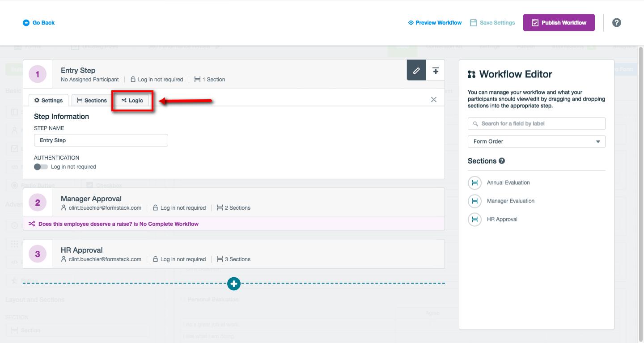This screenshot has width=644, height=343.
Task: Close the Entry Step settings panel
Action: (x=433, y=100)
